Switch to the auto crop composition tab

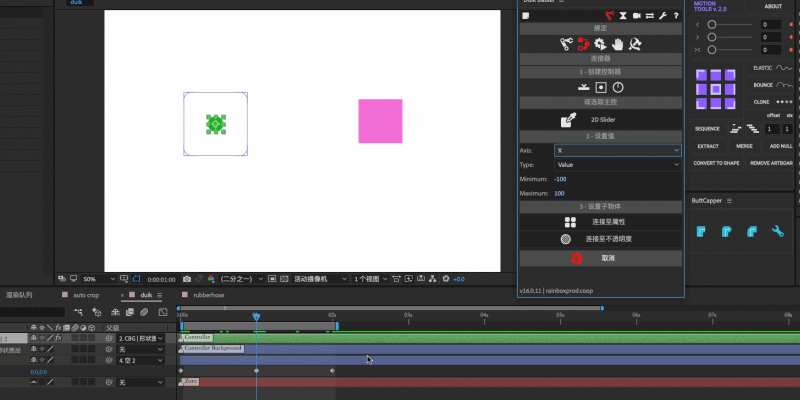point(86,295)
